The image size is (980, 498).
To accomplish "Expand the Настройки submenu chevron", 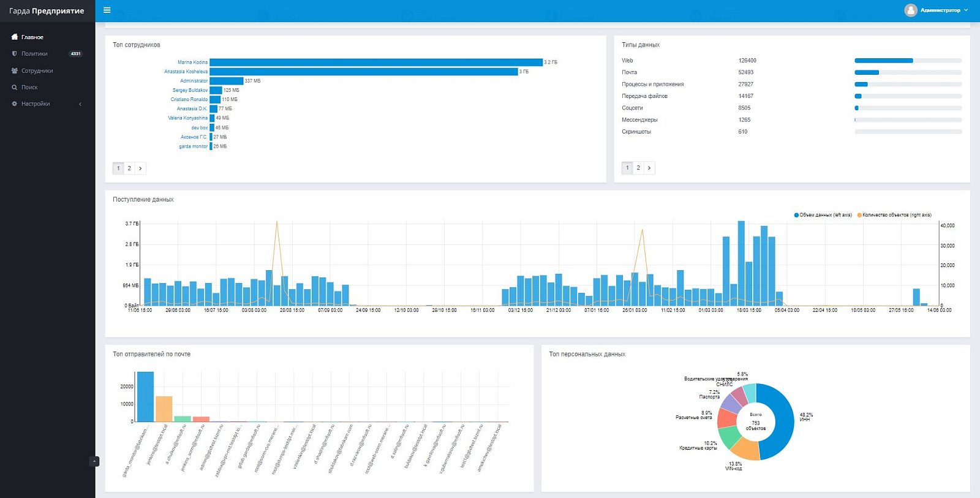I will 80,104.
